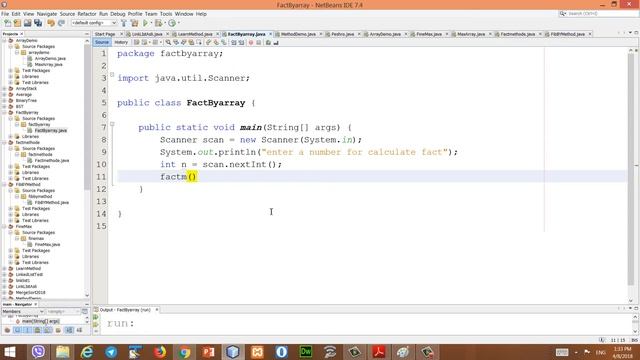
Task: Open Adobe Acrobat from the taskbar
Action: coord(379,351)
